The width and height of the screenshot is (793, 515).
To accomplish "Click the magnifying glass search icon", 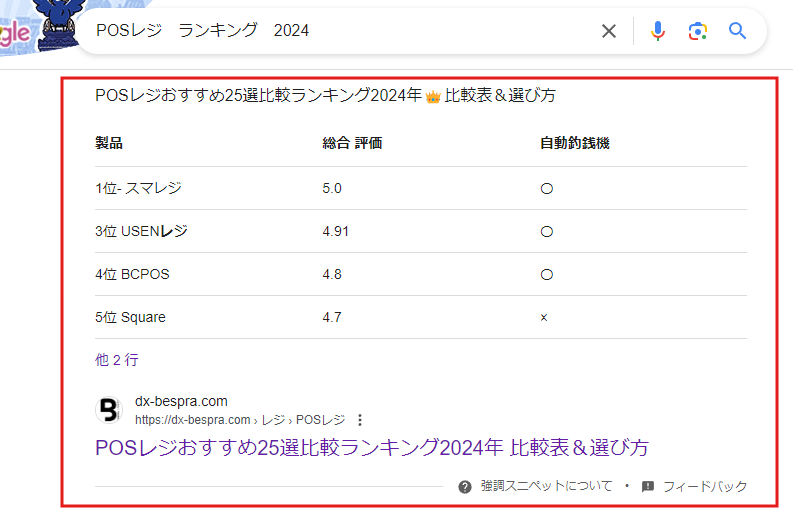I will [738, 31].
